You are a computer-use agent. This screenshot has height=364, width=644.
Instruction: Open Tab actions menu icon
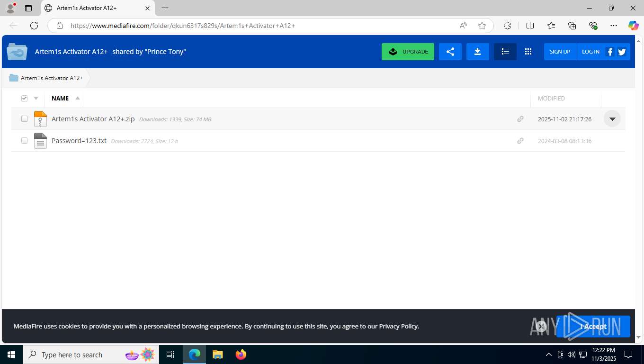[28, 8]
